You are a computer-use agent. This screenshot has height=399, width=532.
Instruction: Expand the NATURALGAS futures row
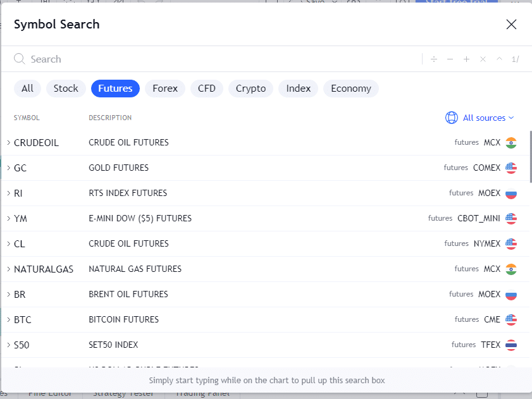[8, 269]
